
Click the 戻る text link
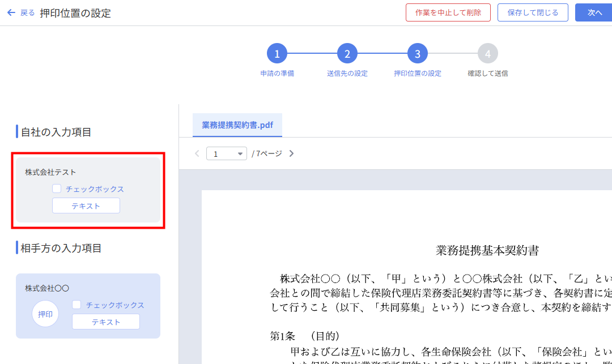click(28, 12)
